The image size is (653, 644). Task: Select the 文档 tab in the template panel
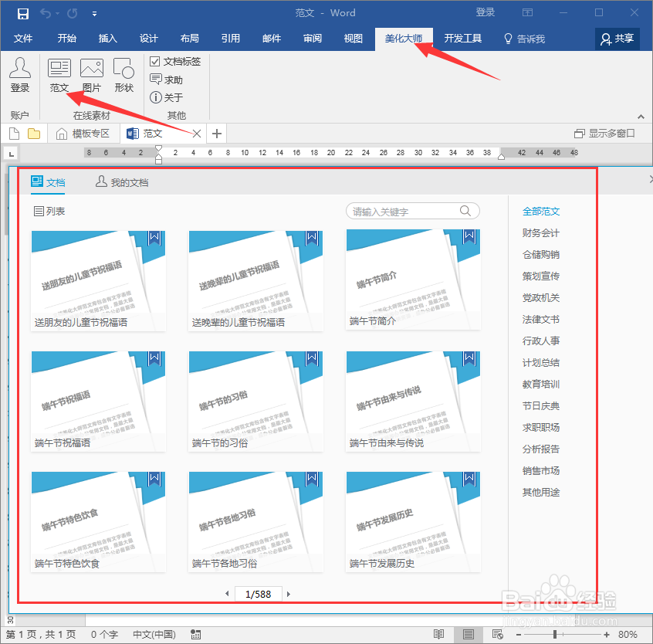pos(48,182)
